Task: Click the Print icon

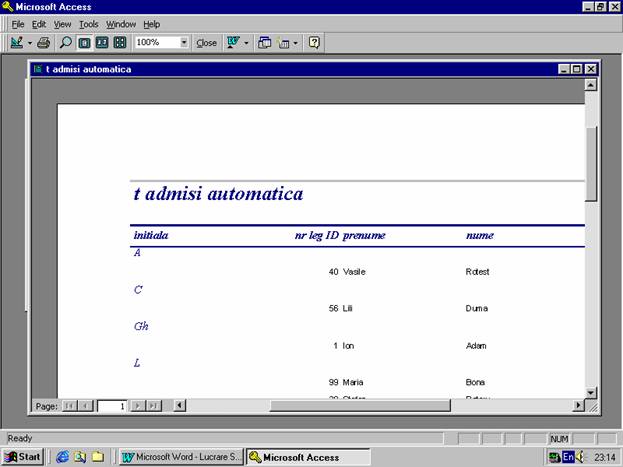Action: 44,43
